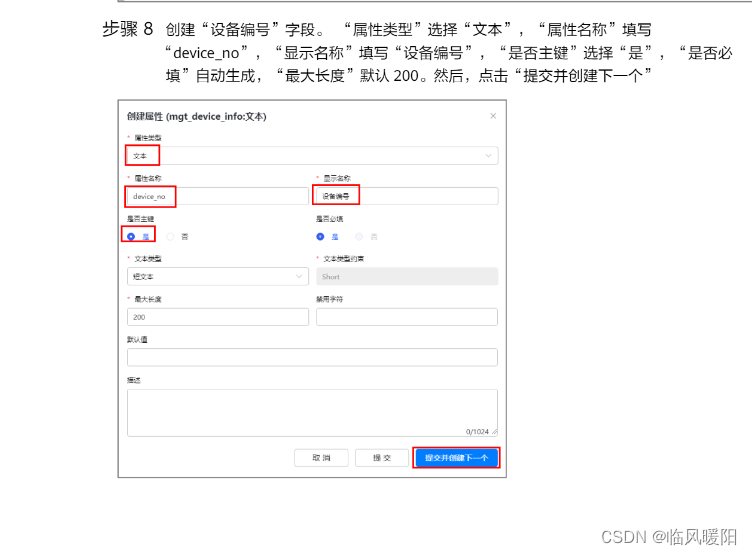This screenshot has height=555, width=752.
Task: Click the 描述 label above the textarea
Action: pos(133,380)
